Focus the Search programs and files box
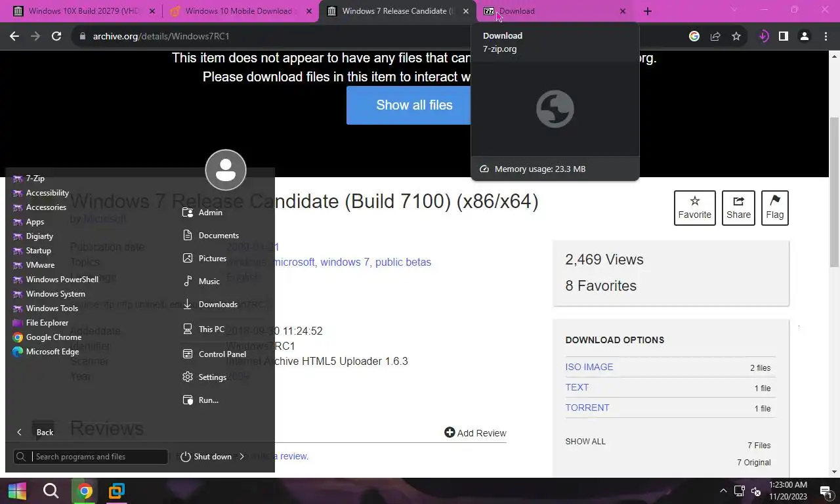 click(91, 457)
